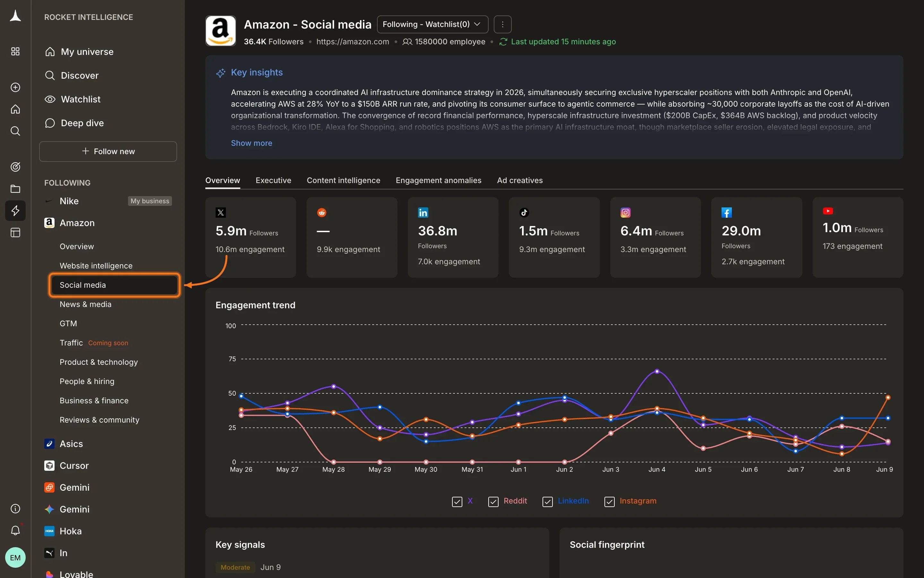Click the plus-circle icon in left rail

(15, 87)
